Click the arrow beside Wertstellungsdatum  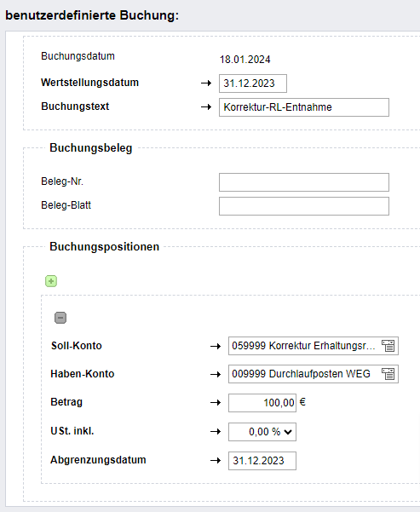[x=206, y=83]
